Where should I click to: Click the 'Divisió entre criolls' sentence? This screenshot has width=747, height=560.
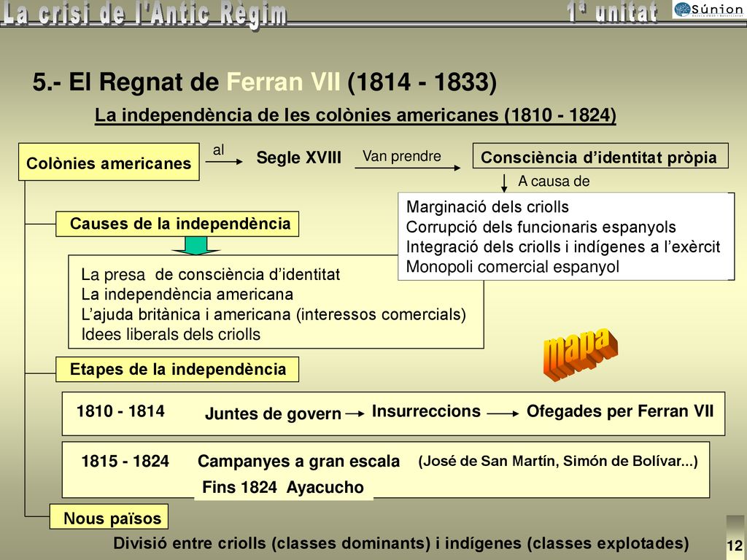[x=401, y=542]
